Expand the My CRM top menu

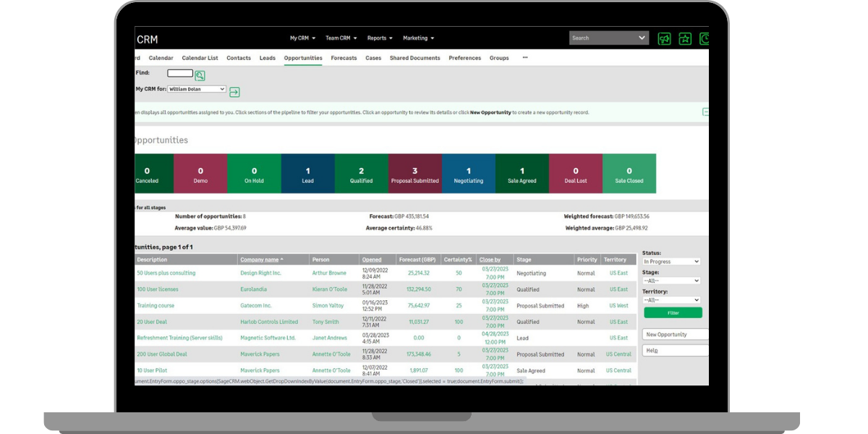tap(303, 38)
